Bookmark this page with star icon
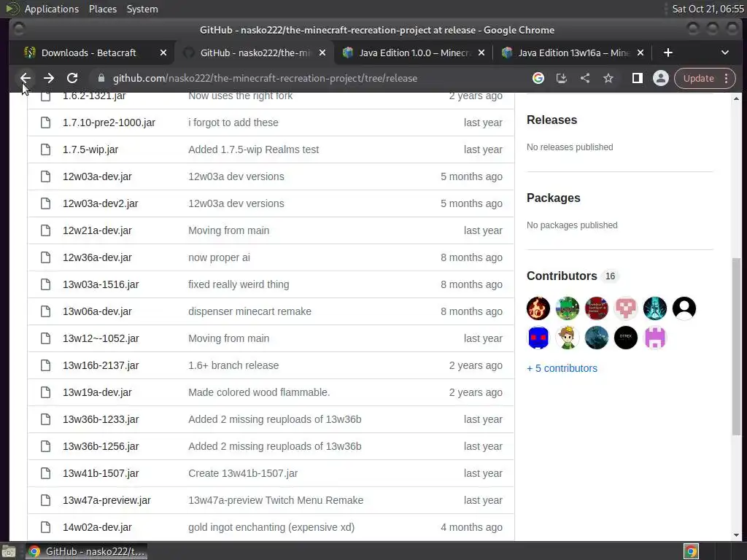The image size is (747, 560). point(608,78)
